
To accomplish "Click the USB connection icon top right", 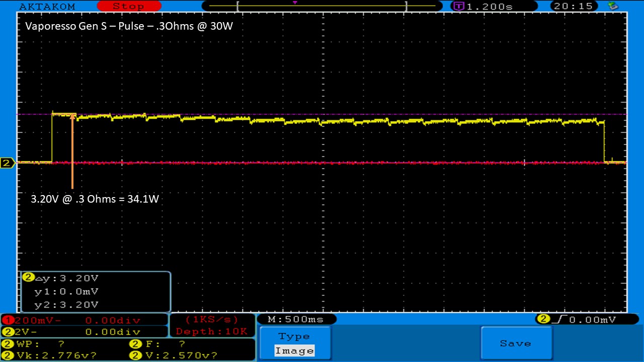I will pyautogui.click(x=613, y=6).
